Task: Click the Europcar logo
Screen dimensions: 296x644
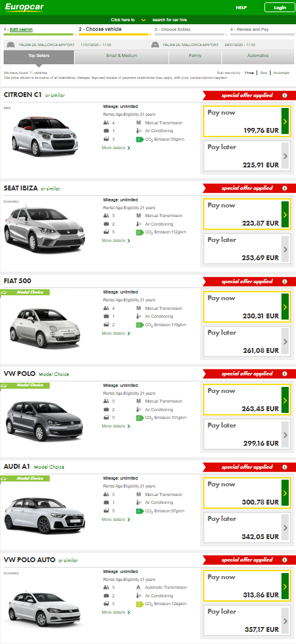Action: (24, 7)
